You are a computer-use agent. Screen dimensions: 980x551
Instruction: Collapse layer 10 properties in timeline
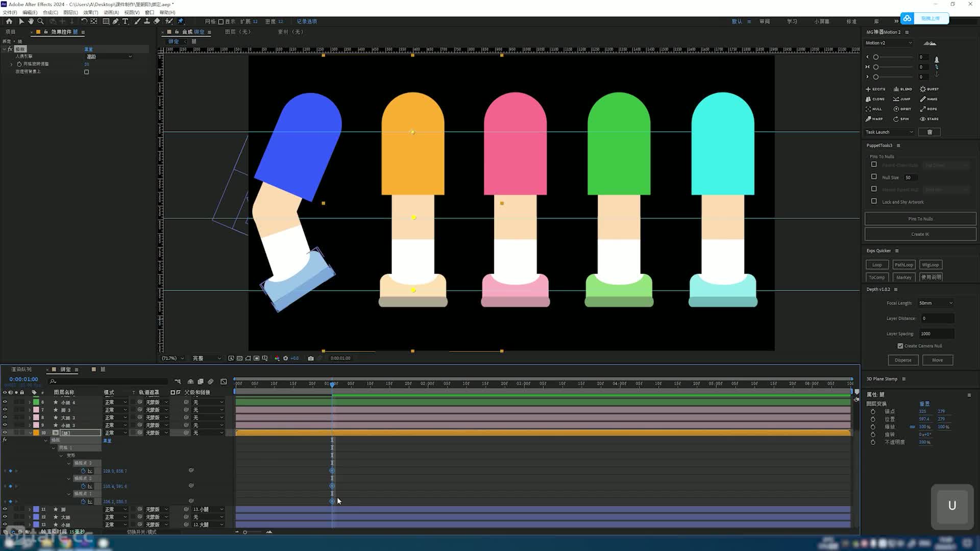30,433
